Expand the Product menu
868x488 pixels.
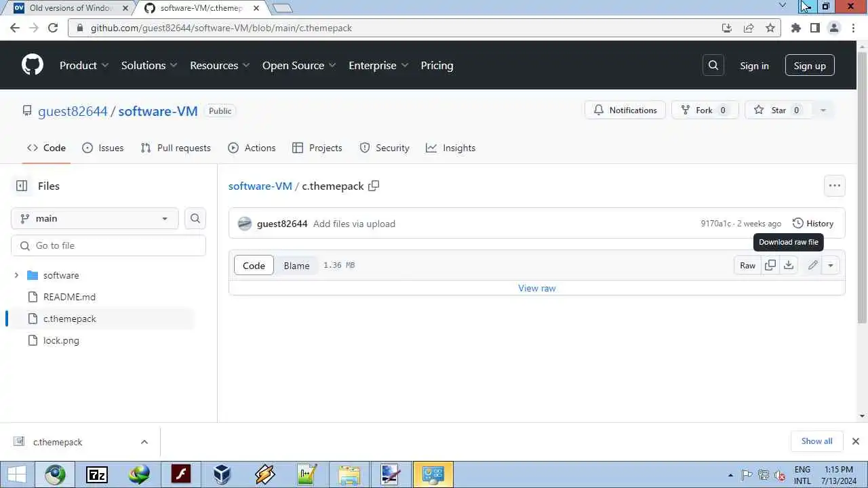coord(84,65)
